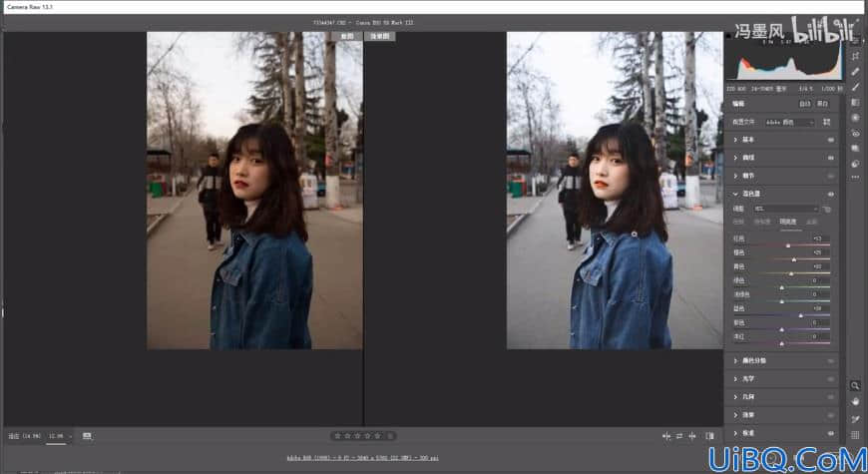This screenshot has height=474, width=868.
Task: Open the three-dot more settings menu
Action: (x=855, y=178)
